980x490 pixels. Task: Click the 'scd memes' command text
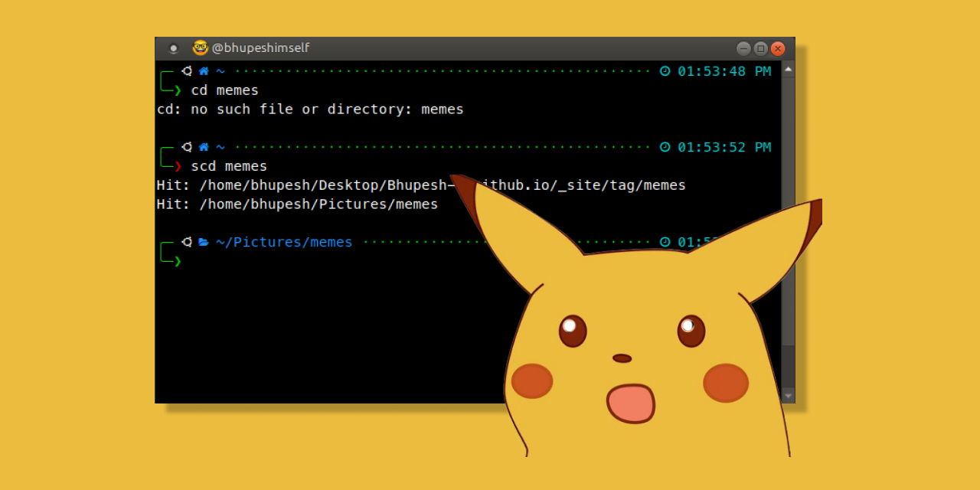(x=229, y=166)
